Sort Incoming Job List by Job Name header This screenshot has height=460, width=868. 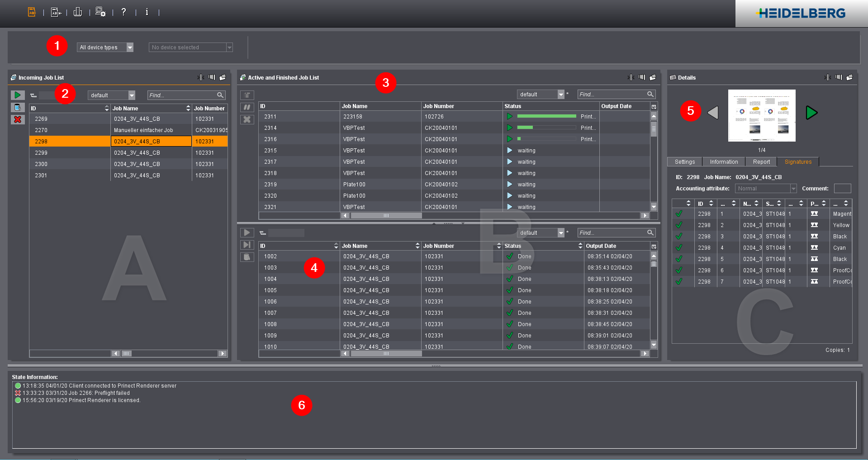tap(149, 109)
